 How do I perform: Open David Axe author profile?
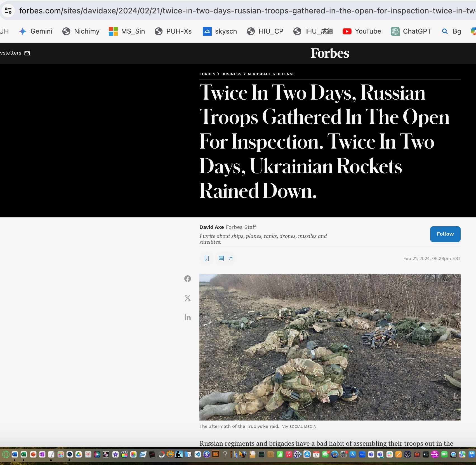click(212, 227)
